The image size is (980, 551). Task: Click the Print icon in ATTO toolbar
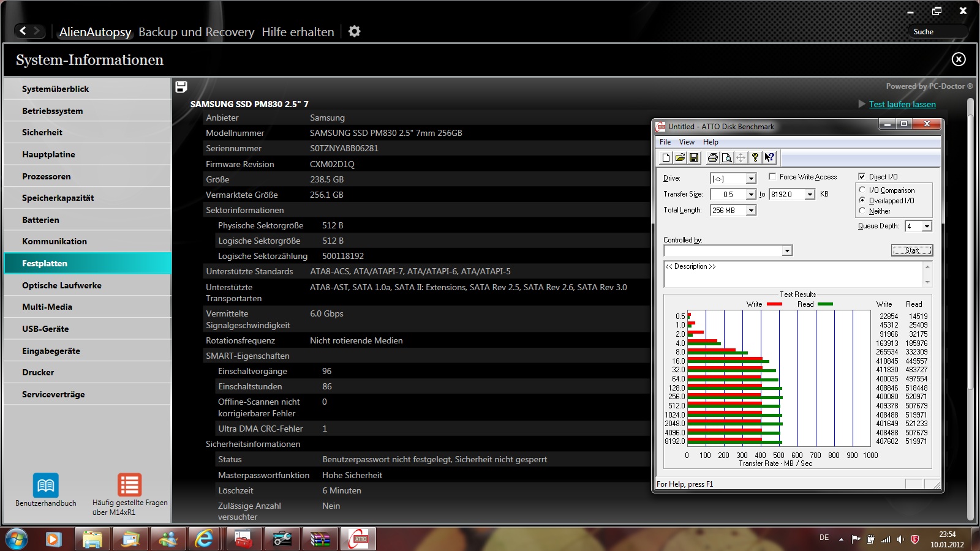pos(712,158)
